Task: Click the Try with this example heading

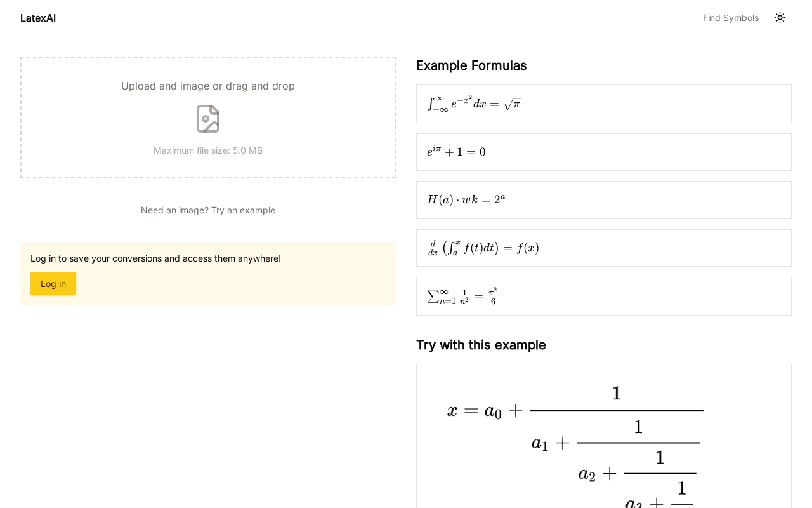Action: point(481,345)
